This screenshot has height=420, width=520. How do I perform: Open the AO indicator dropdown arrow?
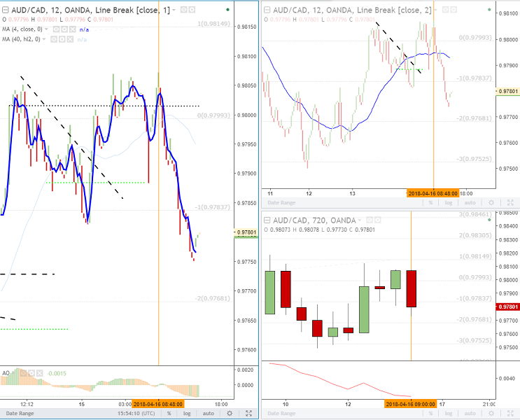pos(13,374)
